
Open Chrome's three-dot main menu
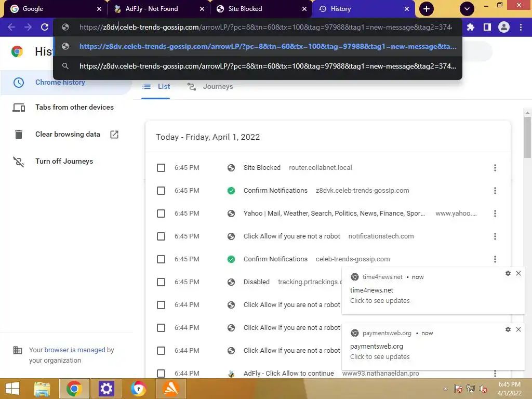pos(521,27)
